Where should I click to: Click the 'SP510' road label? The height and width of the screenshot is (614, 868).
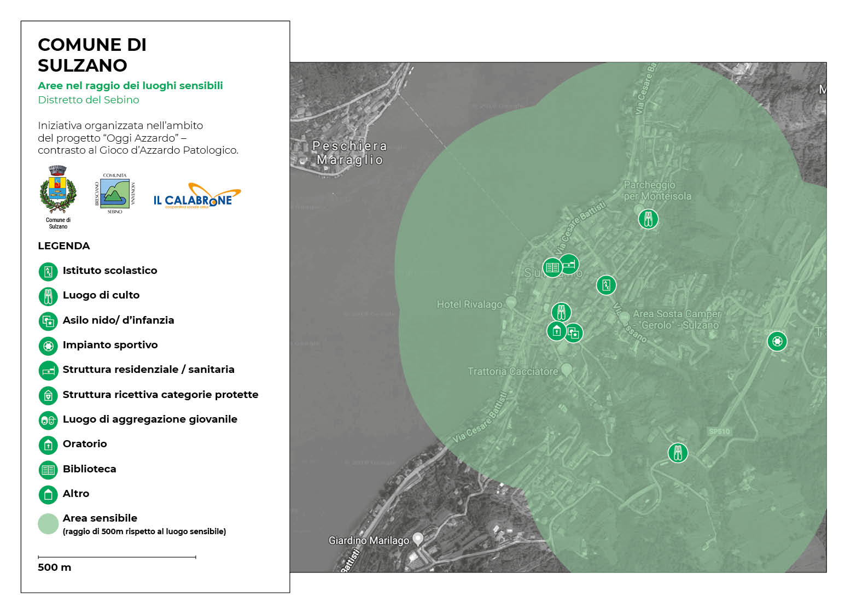pyautogui.click(x=719, y=431)
